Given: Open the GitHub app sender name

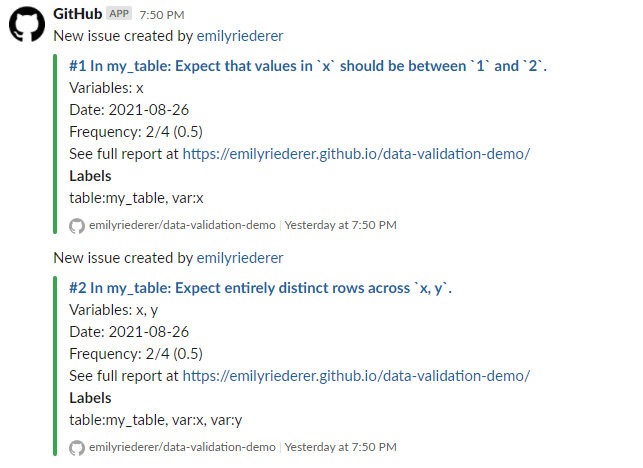Looking at the screenshot, I should click(78, 14).
